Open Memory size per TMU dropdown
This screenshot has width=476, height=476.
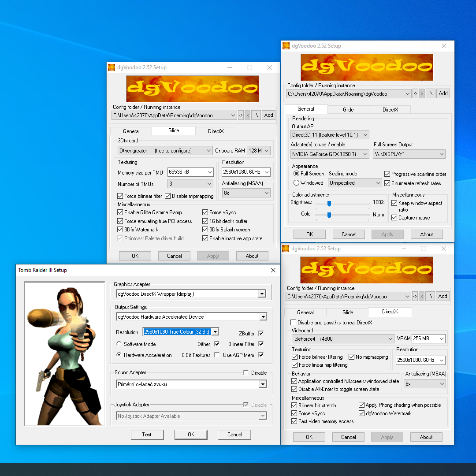[x=191, y=172]
